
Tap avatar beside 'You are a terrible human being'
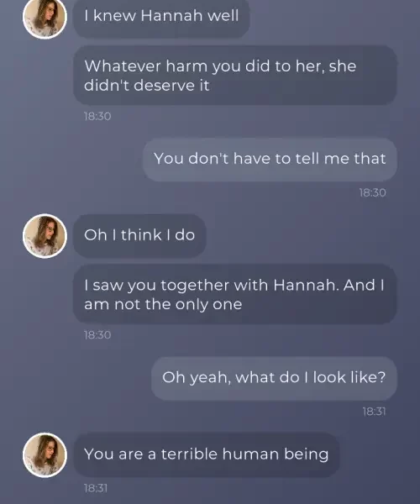coord(45,454)
